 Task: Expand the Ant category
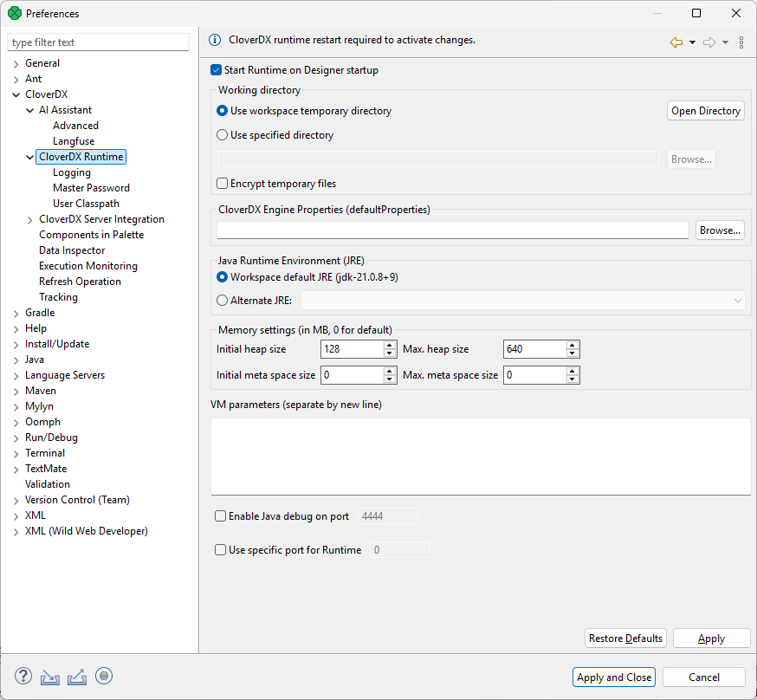click(x=16, y=79)
